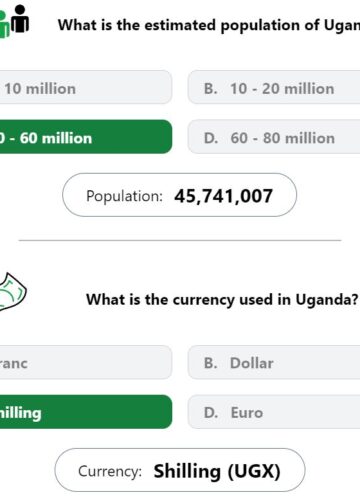This screenshot has height=504, width=360.
Task: Click the Currency: label
Action: [110, 471]
